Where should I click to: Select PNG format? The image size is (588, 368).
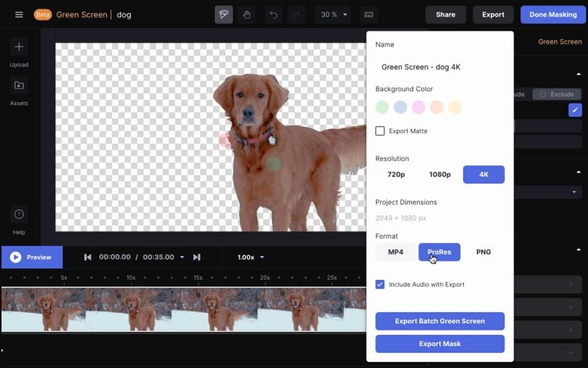(x=484, y=252)
